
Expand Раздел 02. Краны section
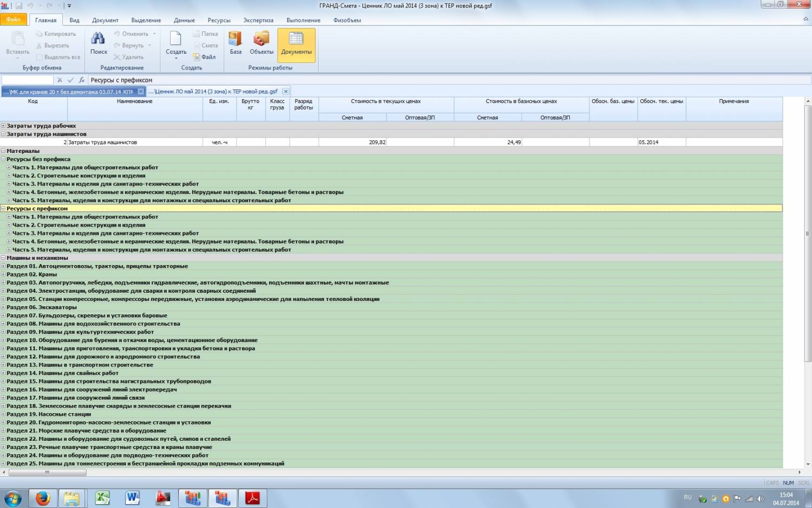pyautogui.click(x=3, y=274)
